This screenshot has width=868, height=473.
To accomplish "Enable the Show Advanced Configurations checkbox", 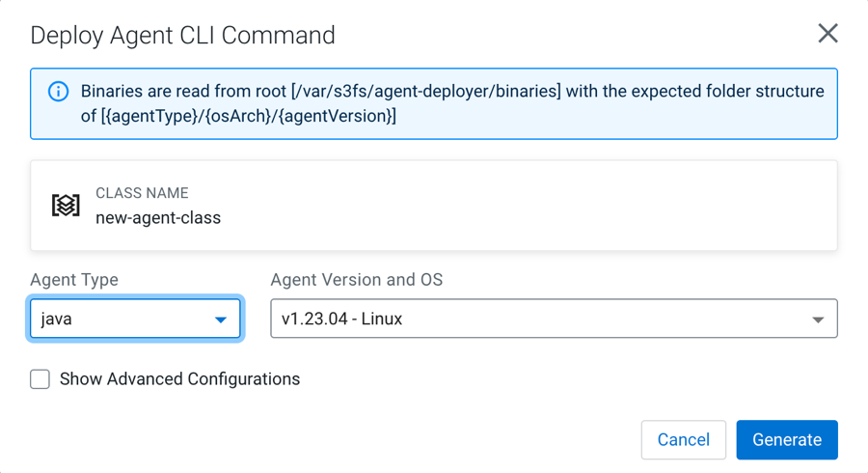I will point(41,379).
